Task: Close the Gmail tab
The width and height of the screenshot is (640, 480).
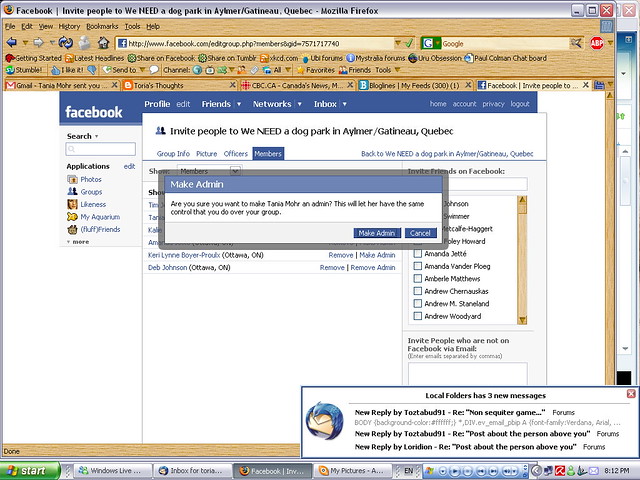Action: pyautogui.click(x=115, y=85)
